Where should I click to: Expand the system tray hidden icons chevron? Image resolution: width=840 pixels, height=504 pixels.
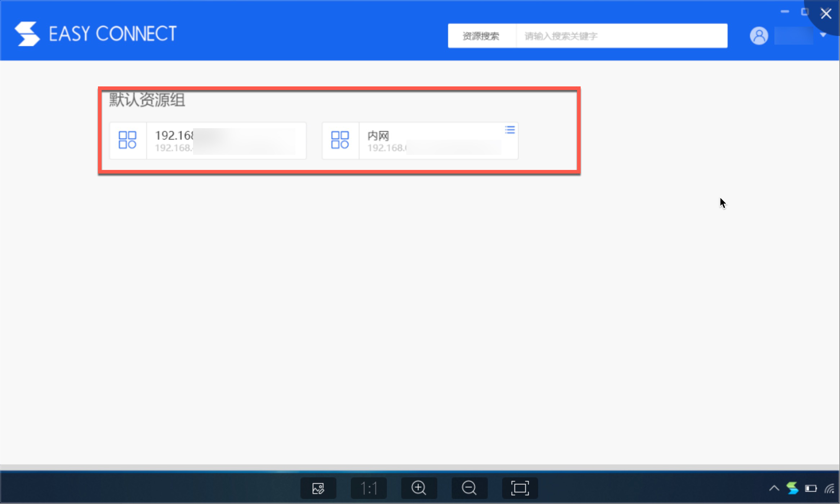pyautogui.click(x=774, y=489)
